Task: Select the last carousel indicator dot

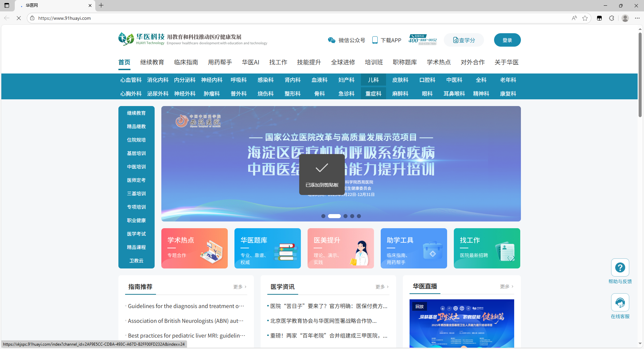Action: [359, 216]
